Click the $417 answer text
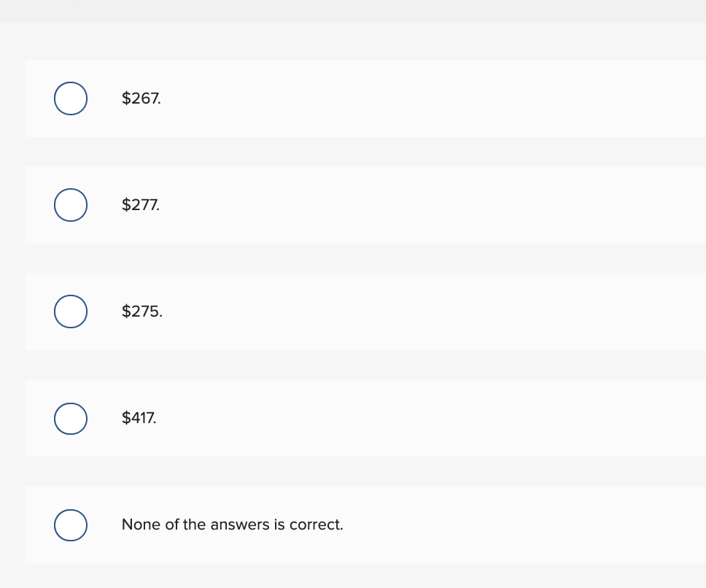The image size is (706, 588). [139, 418]
